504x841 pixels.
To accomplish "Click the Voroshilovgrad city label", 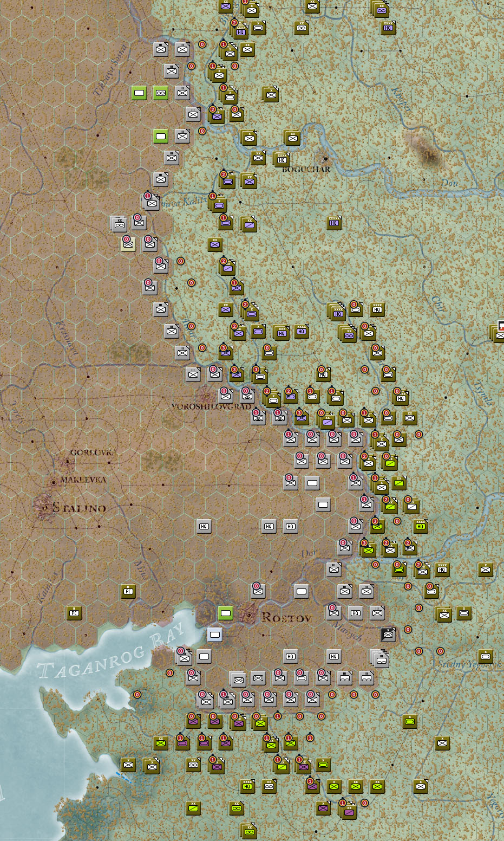I will tap(211, 406).
